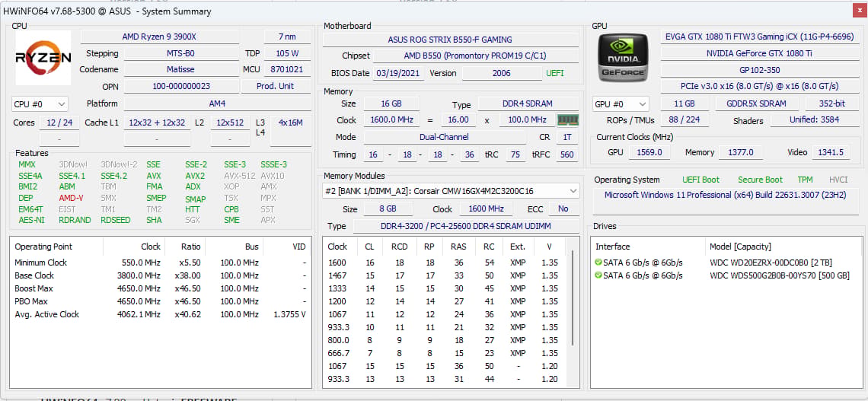Click the AMD-V feature label
868x401 pixels.
click(x=71, y=198)
